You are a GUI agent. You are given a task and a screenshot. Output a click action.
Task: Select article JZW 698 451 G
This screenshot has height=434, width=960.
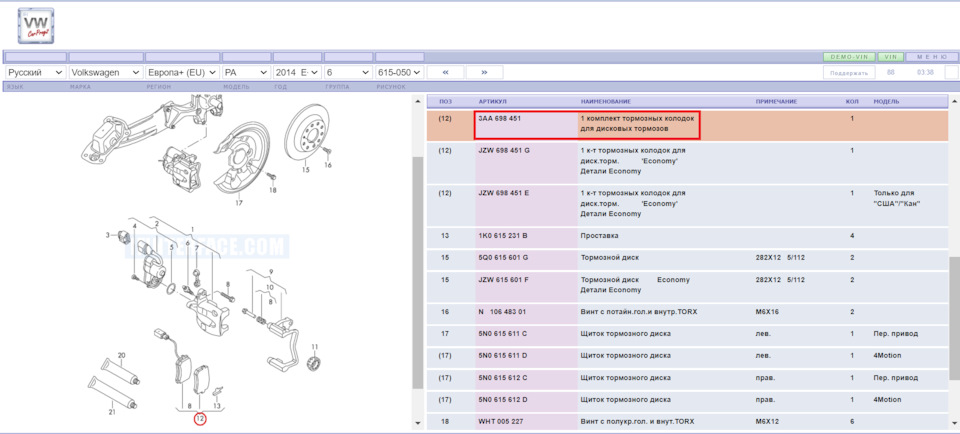coord(504,150)
